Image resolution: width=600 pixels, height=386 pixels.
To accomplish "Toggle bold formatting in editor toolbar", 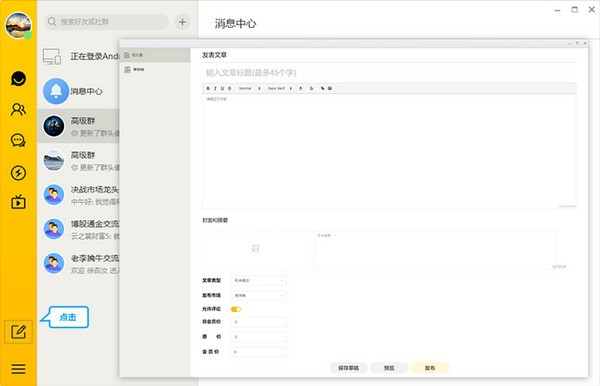I will 208,88.
